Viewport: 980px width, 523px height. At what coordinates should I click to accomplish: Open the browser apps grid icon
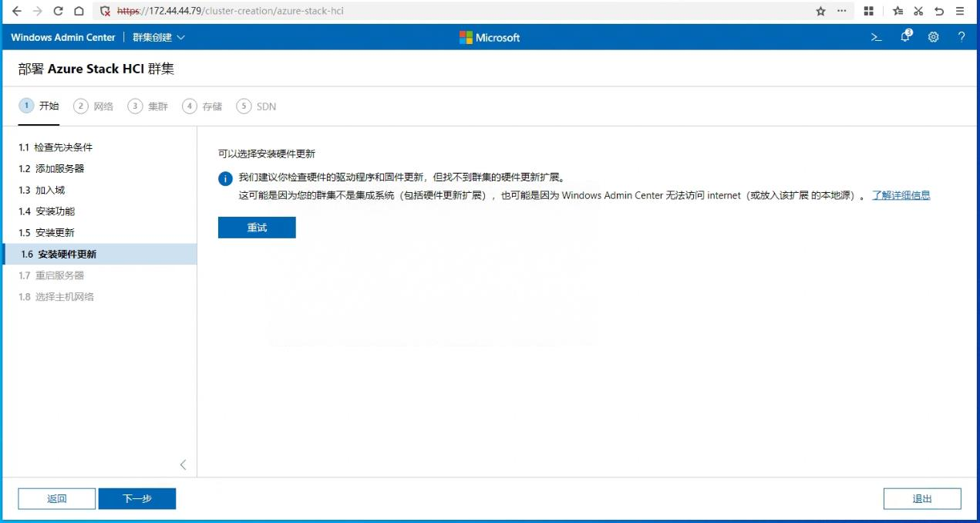(869, 12)
